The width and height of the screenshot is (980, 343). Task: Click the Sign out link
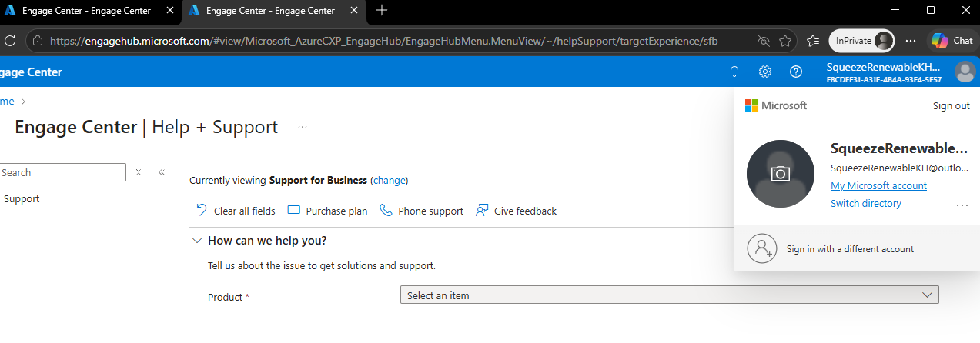952,105
